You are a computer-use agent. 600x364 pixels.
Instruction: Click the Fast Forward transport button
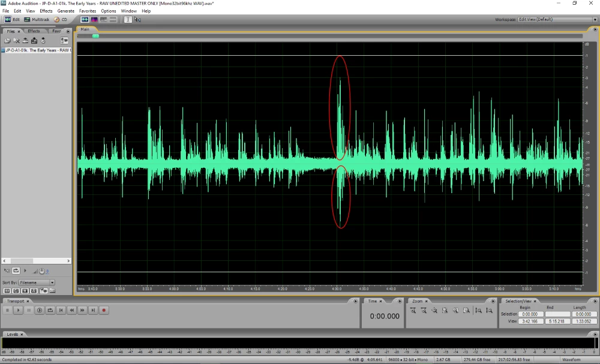pyautogui.click(x=82, y=311)
